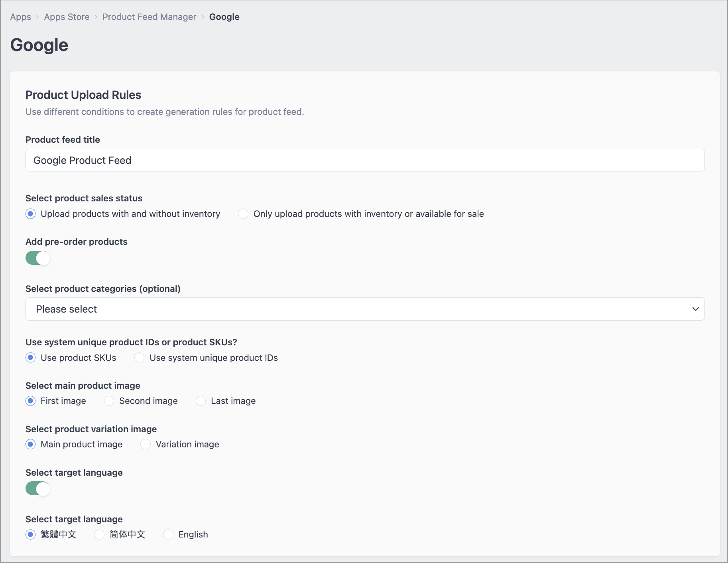Click the Google breadcrumb item
The width and height of the screenshot is (728, 563).
[224, 17]
